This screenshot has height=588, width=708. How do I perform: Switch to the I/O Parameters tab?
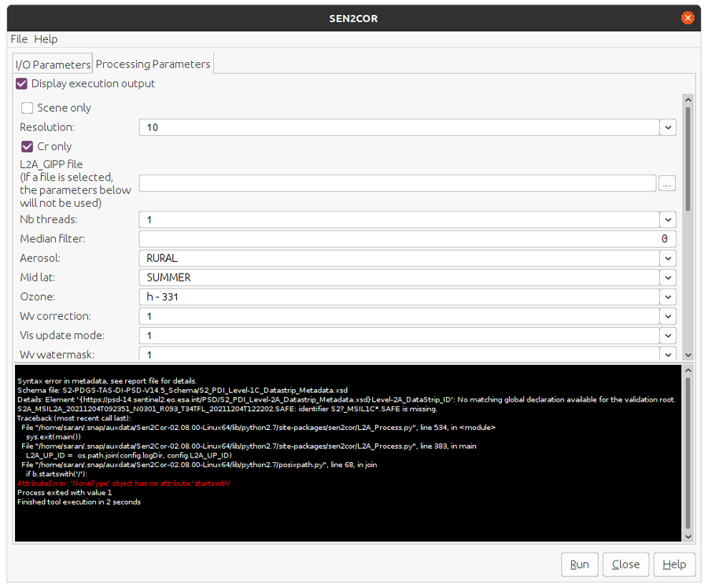click(52, 64)
